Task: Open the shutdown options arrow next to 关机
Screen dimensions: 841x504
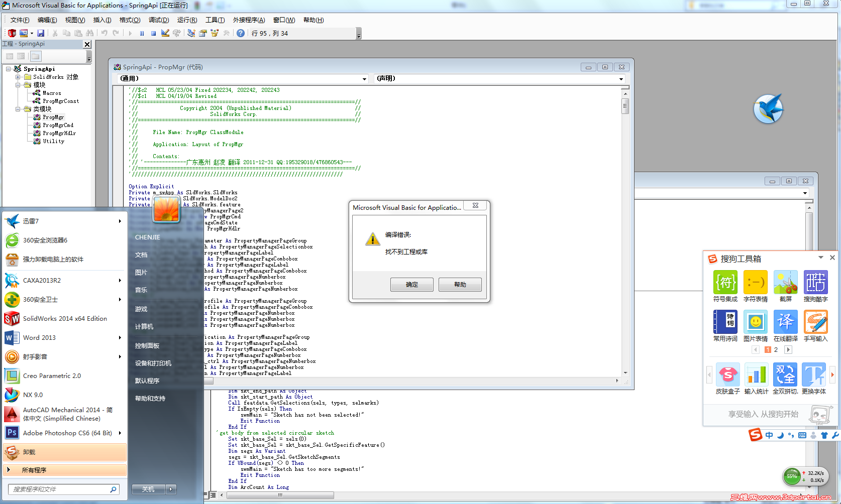Action: tap(171, 489)
